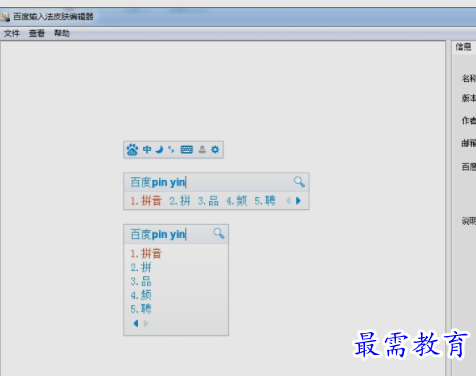The image size is (476, 376).
Task: Click 百度pin yin input in horizontal bar
Action: pyautogui.click(x=158, y=182)
